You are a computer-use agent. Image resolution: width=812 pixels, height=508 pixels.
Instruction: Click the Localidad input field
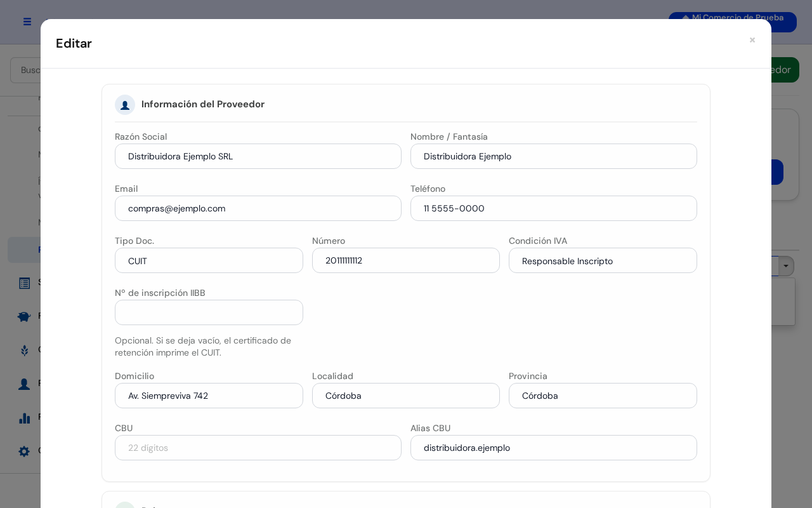tap(406, 396)
